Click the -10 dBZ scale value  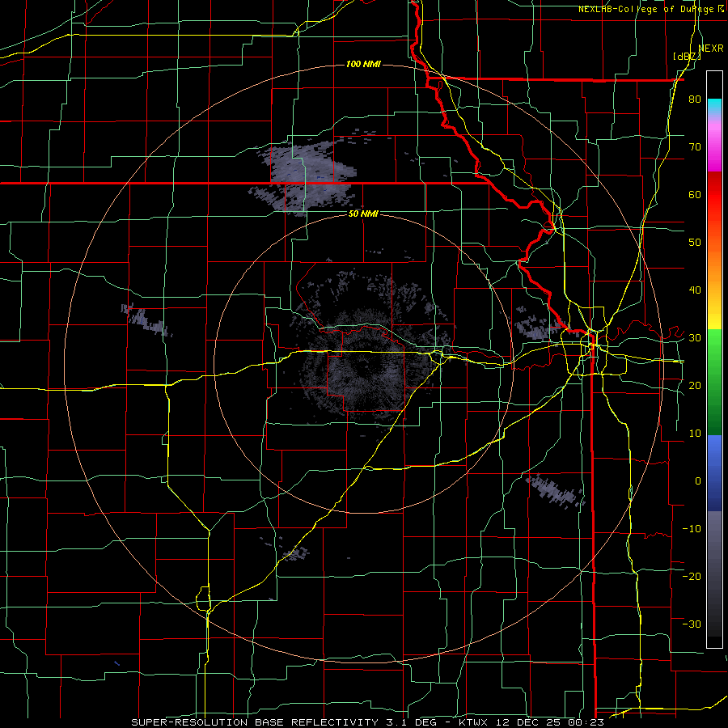click(x=692, y=529)
